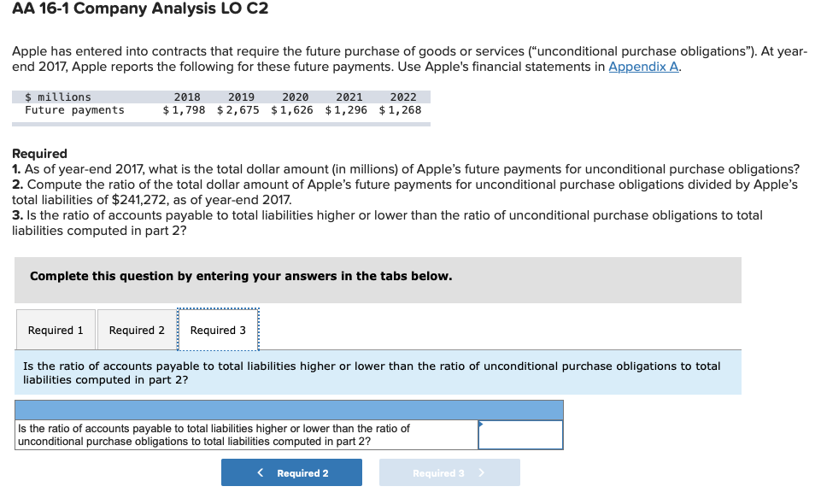Click the dropdown arrow in the answer cell
The image size is (821, 504).
coord(483,422)
